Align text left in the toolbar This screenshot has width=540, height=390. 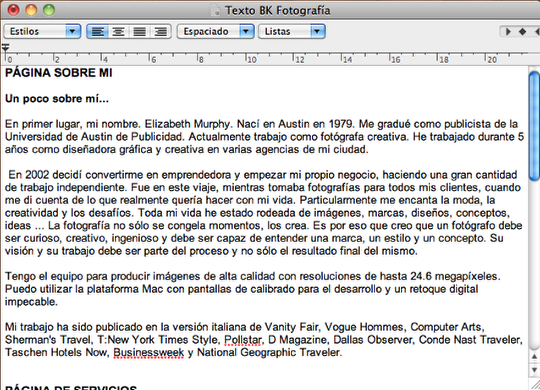coord(97,32)
